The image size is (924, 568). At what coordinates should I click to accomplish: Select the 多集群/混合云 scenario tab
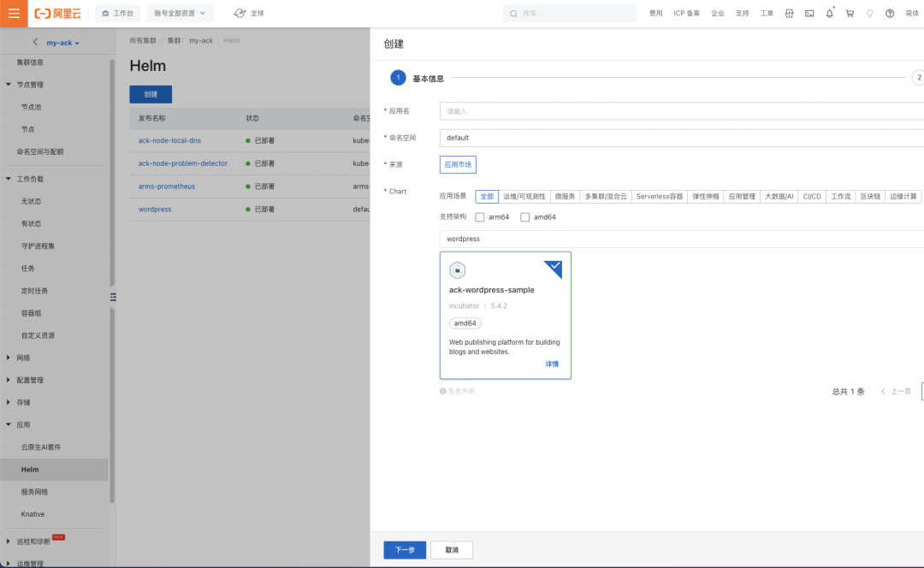point(605,196)
